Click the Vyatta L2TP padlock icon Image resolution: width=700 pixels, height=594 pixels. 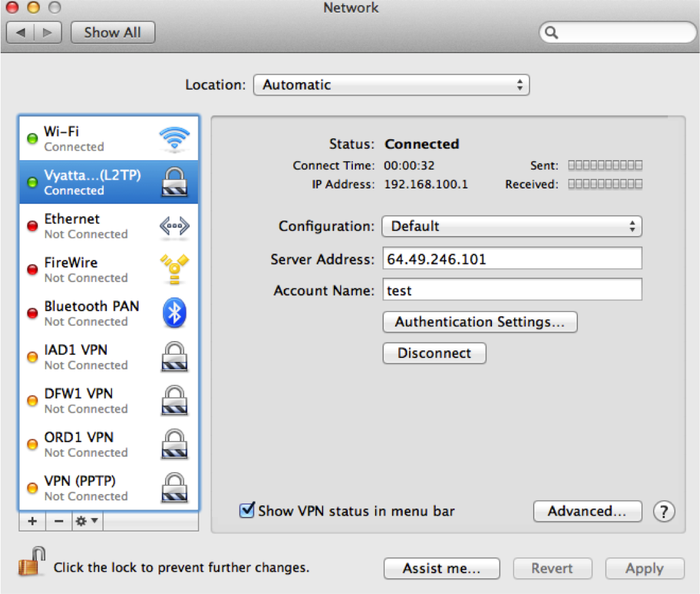pyautogui.click(x=174, y=182)
